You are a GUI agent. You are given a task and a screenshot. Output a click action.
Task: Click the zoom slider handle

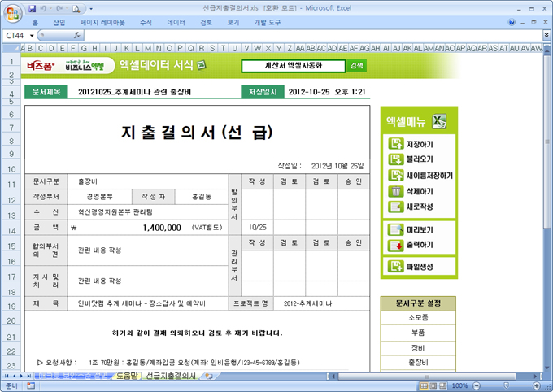coord(506,385)
